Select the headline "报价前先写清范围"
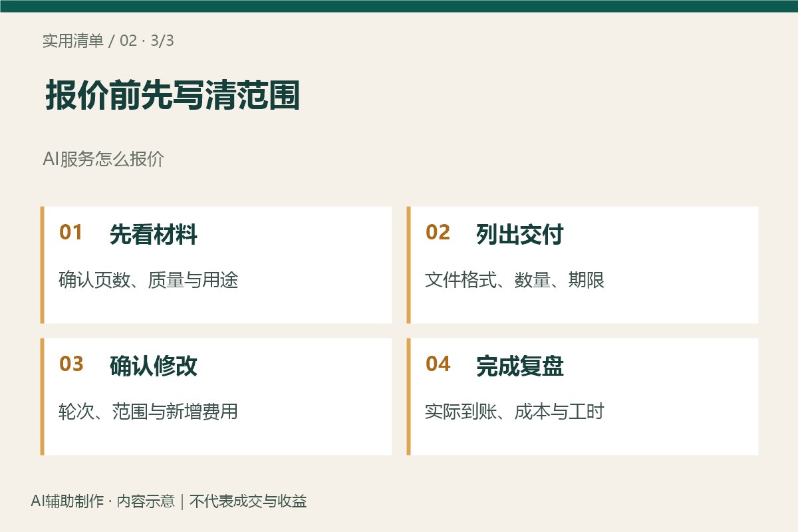This screenshot has width=798, height=532. (173, 96)
